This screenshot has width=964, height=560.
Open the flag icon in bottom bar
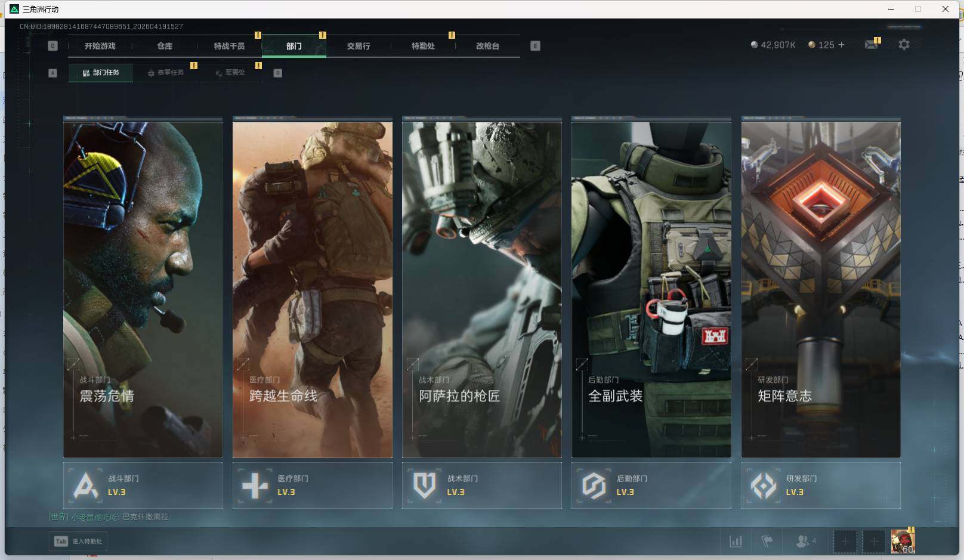pos(767,542)
